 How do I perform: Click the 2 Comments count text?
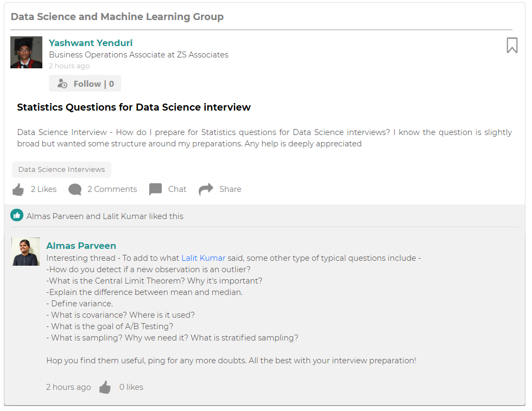pos(112,189)
